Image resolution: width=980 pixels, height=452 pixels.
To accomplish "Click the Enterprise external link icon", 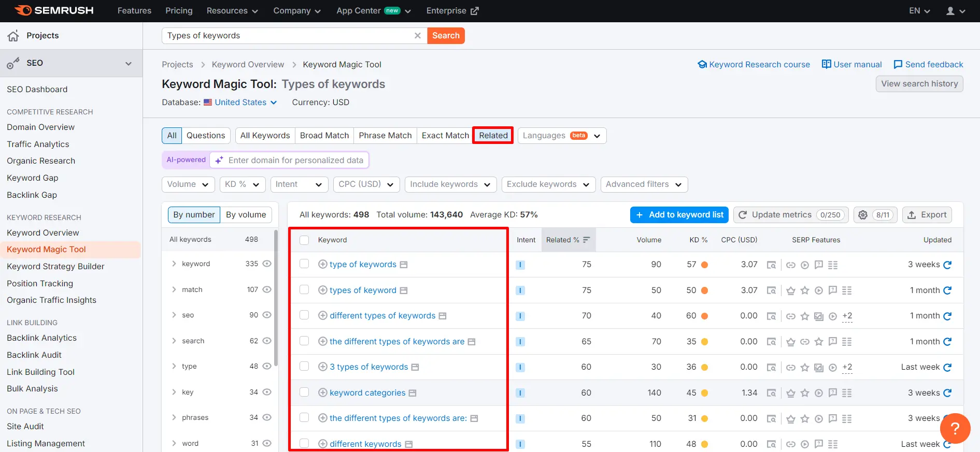I will (474, 11).
